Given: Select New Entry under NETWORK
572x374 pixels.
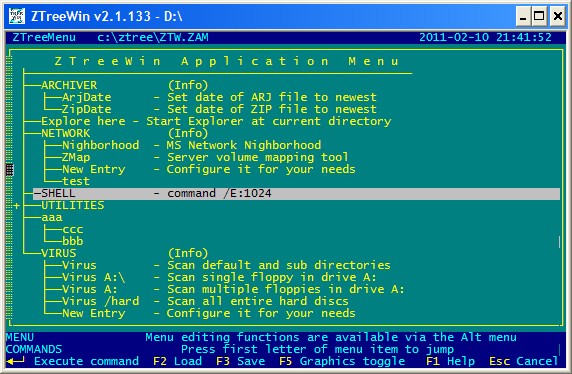Looking at the screenshot, I should [x=93, y=169].
